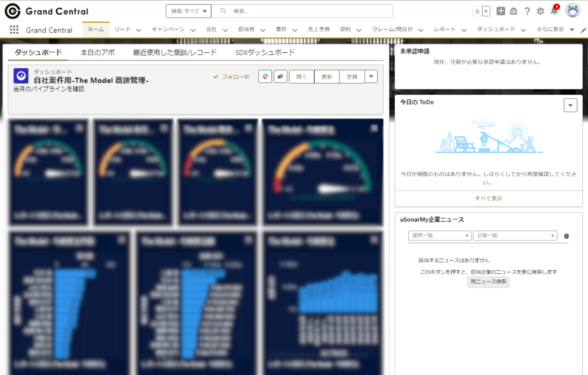Click the global search input field

(x=302, y=11)
